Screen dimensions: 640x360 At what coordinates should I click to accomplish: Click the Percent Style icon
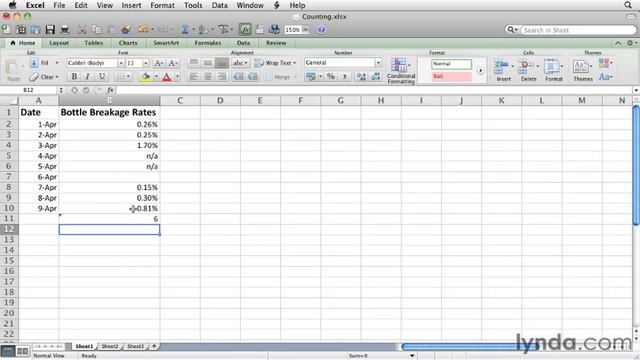(331, 76)
